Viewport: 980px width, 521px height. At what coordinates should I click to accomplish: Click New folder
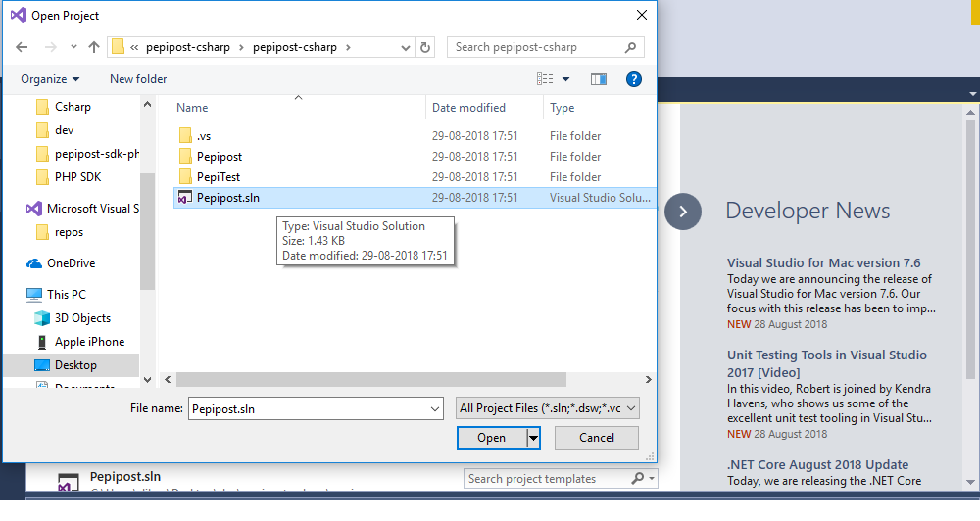138,79
